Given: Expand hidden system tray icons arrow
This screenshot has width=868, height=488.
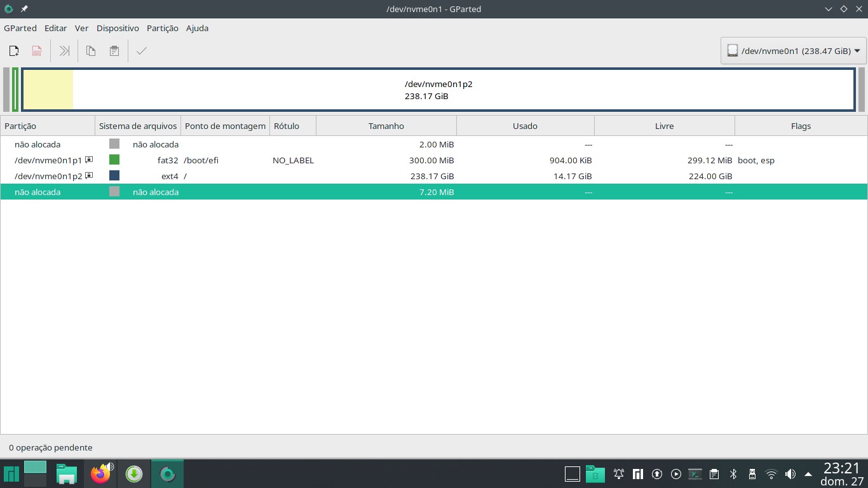Looking at the screenshot, I should coord(808,474).
